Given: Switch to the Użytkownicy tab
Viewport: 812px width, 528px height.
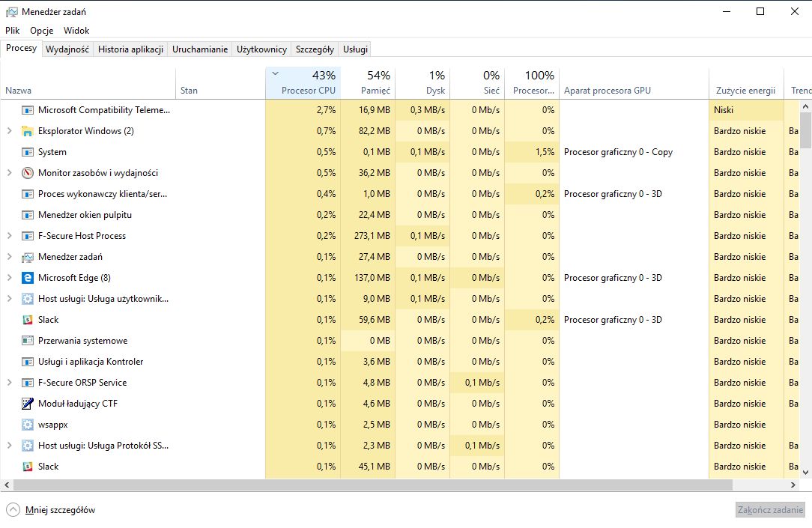Looking at the screenshot, I should coord(261,49).
